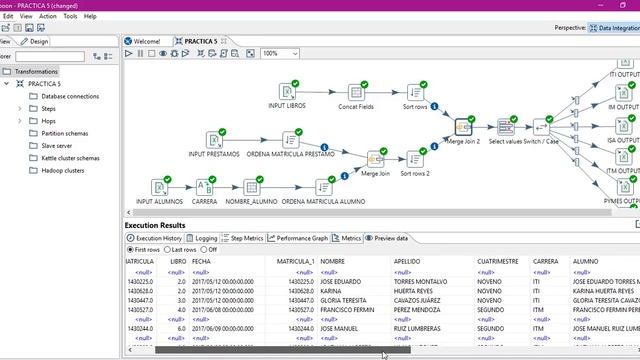The height and width of the screenshot is (360, 640).
Task: Click the save file toolbar icon
Action: [x=29, y=28]
